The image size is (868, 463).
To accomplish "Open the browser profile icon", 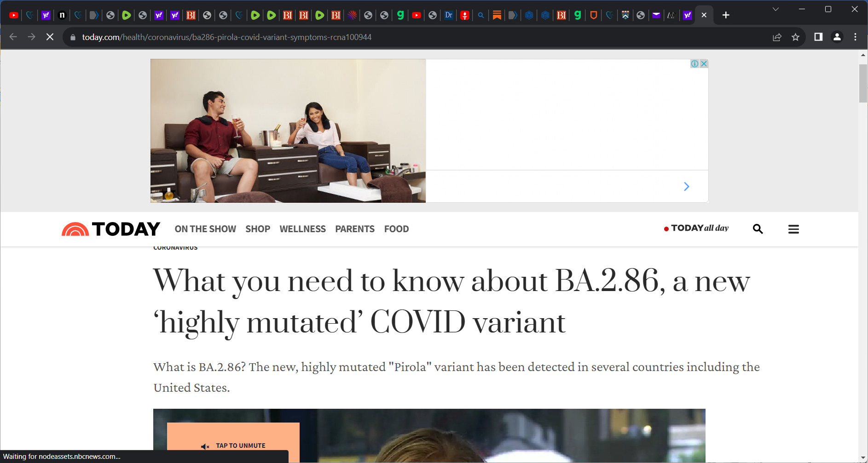I will point(837,37).
